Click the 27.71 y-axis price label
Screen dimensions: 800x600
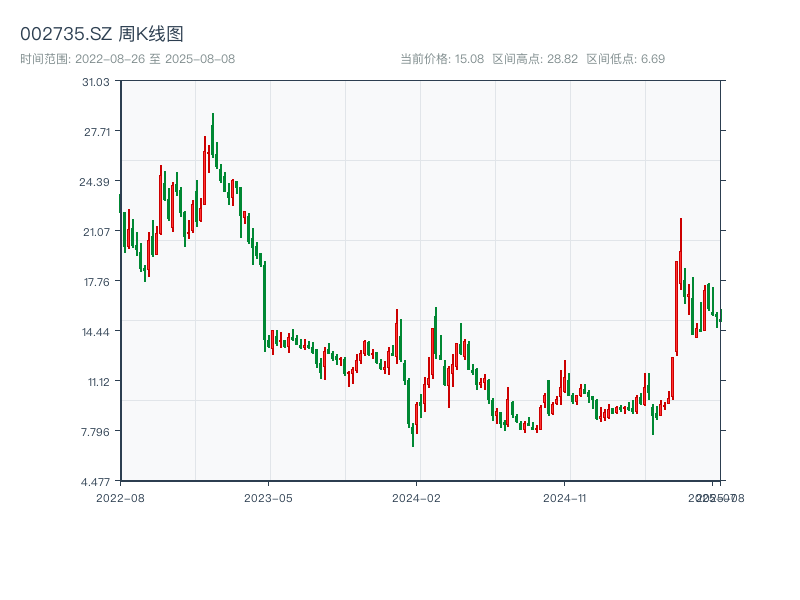pyautogui.click(x=96, y=132)
